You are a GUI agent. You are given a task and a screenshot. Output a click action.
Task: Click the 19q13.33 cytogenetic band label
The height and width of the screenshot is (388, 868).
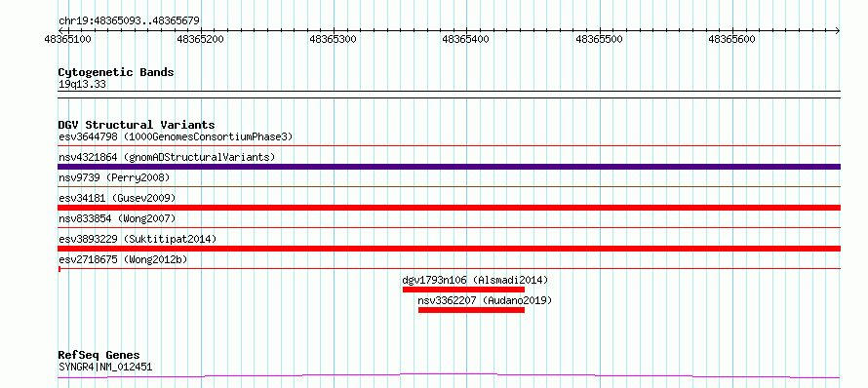click(x=82, y=85)
